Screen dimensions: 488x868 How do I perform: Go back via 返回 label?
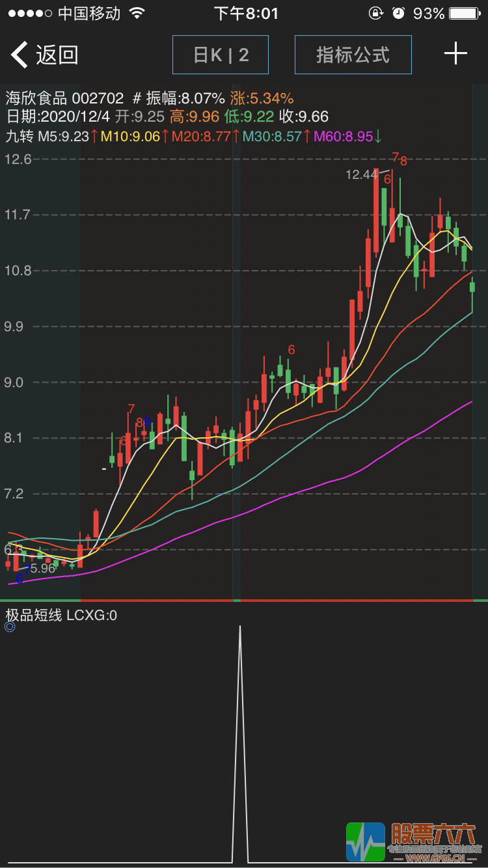[57, 55]
